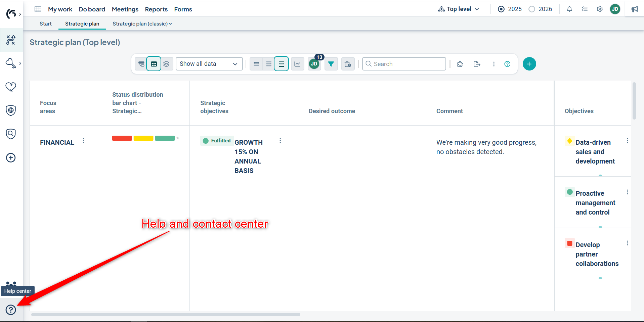Click the red segment of status bar chart
The width and height of the screenshot is (644, 322).
pos(122,138)
